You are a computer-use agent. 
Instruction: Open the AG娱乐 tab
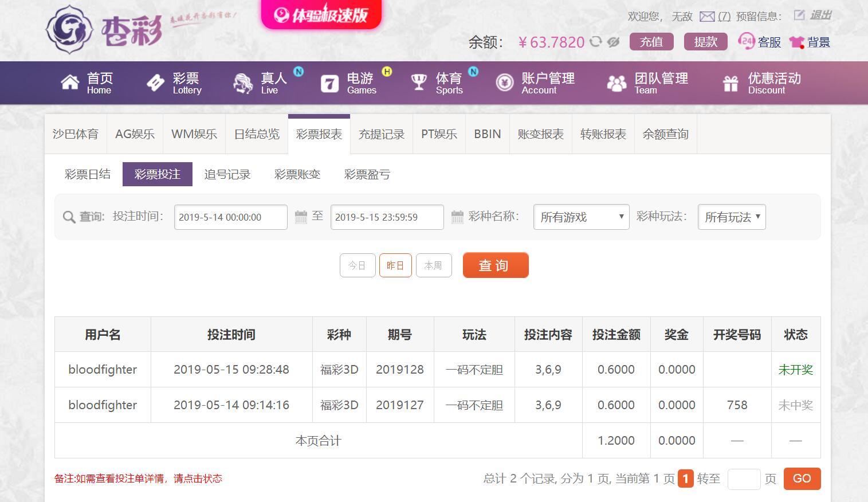pos(135,134)
